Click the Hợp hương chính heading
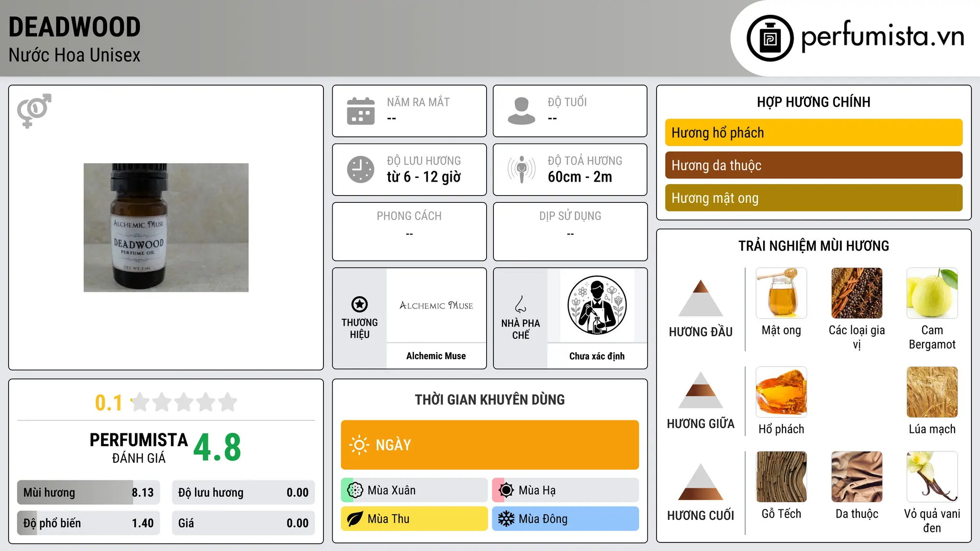Viewport: 980px width, 551px height. point(813,102)
